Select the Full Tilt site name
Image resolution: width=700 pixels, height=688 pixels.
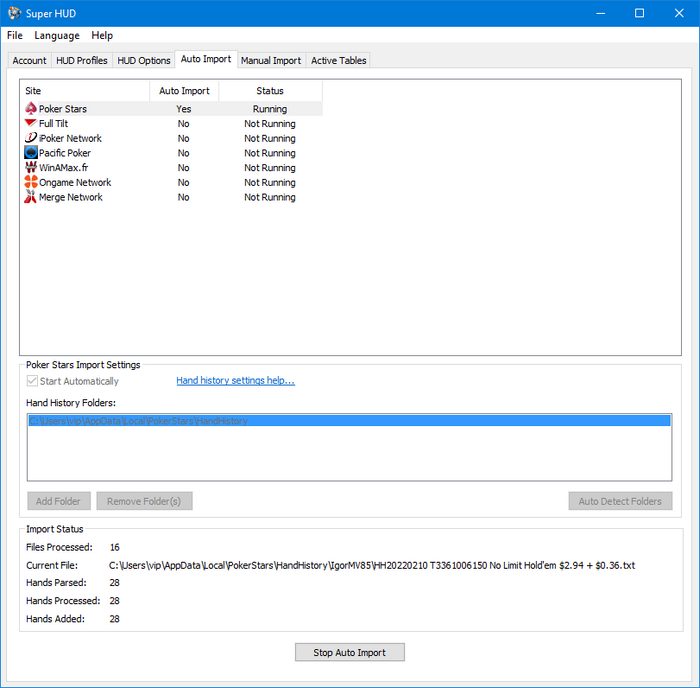[53, 123]
